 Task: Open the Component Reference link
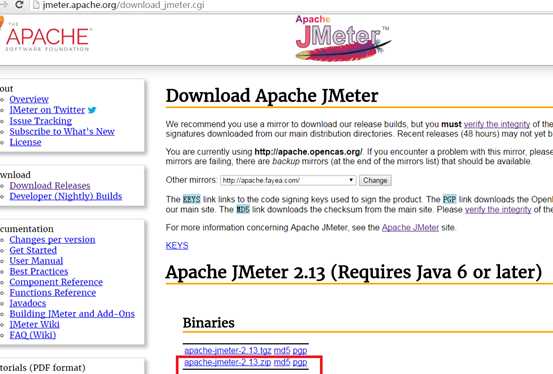[x=56, y=282]
